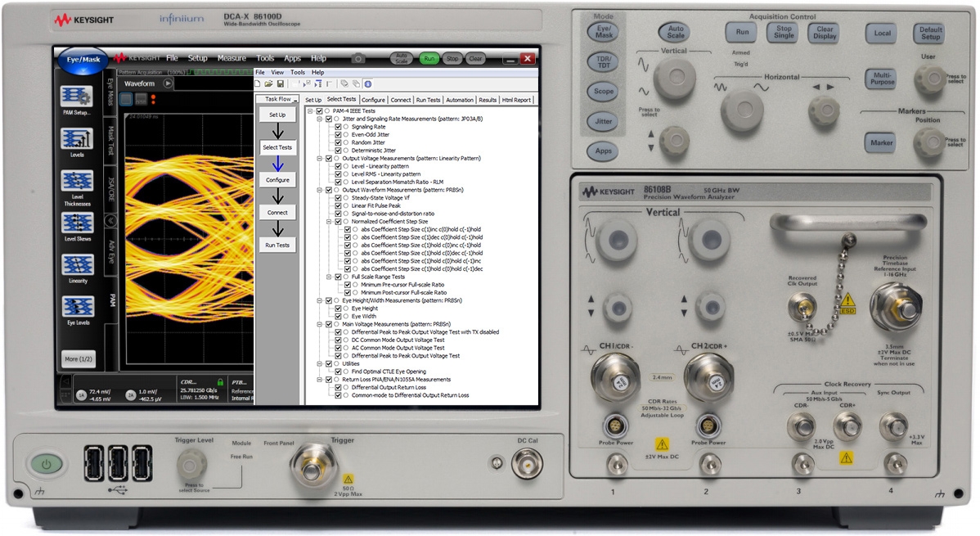Collapse the Full Scale Range Tests node
Screen dimensions: 980x536
coord(330,277)
